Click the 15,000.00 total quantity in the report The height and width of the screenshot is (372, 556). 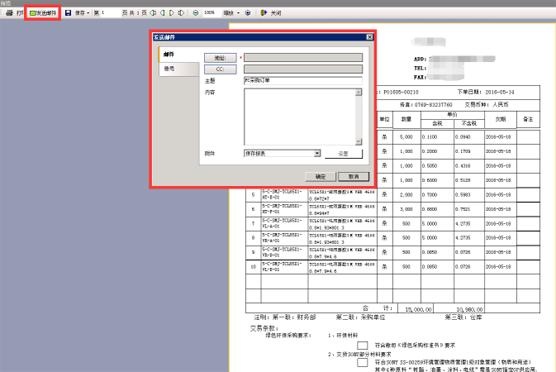click(418, 310)
